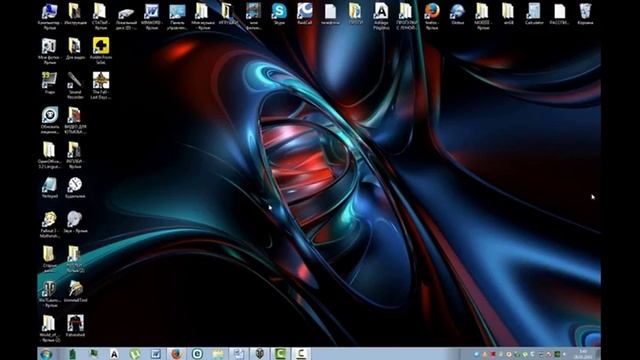Image resolution: width=640 pixels, height=360 pixels.
Task: Open the Word shortcut in the top row
Action: [151, 16]
